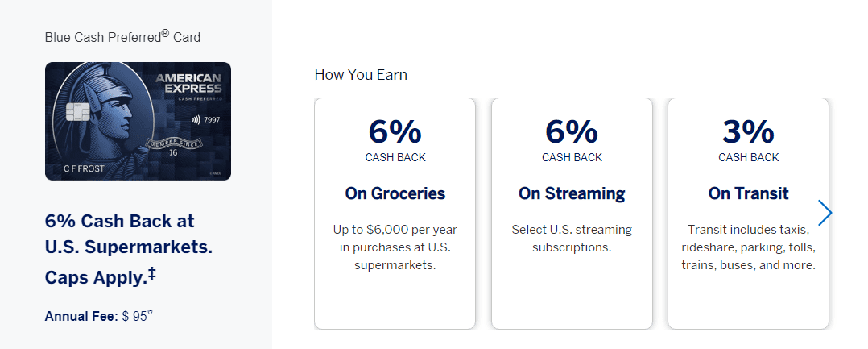Open the 3% On Transit card

coord(749,214)
